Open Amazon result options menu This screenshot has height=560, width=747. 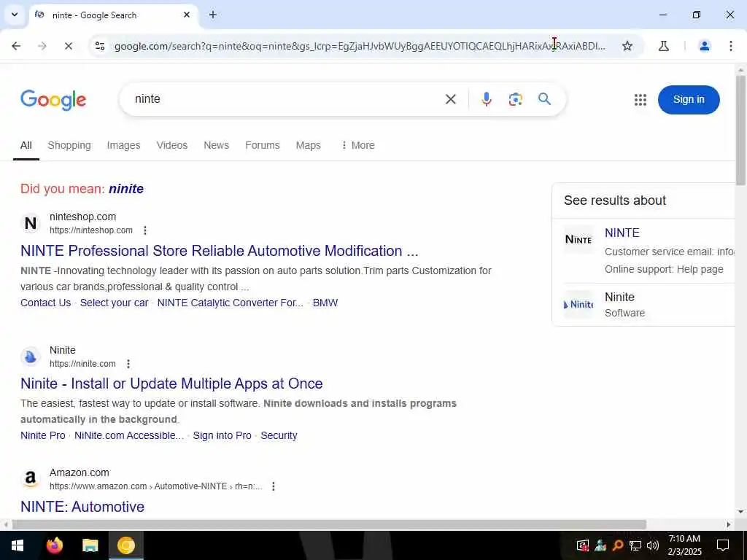click(274, 486)
